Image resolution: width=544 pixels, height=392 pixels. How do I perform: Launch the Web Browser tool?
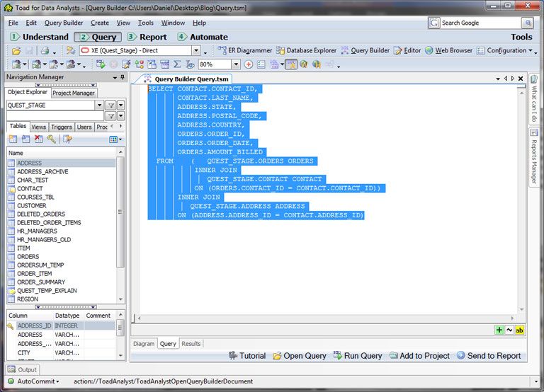coord(448,51)
